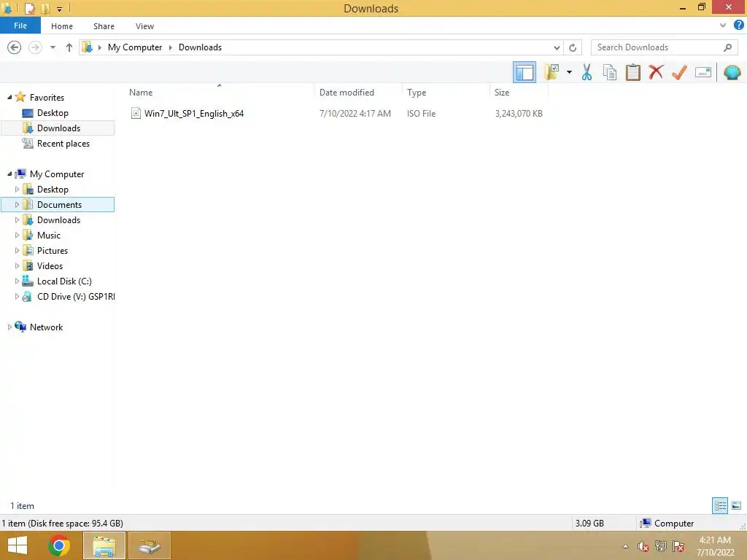Viewport: 747px width, 560px height.
Task: Open Customize Quick Access Toolbar dropdown
Action: pyautogui.click(x=60, y=9)
